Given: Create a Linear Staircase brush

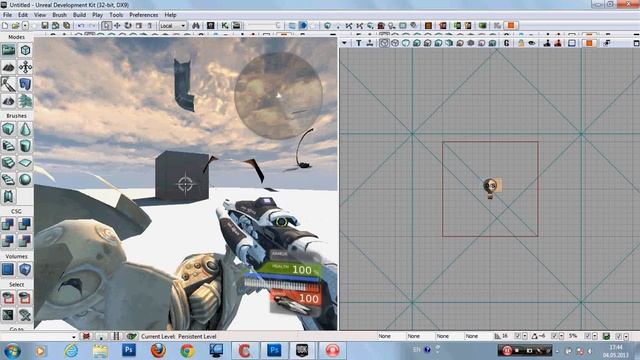Looking at the screenshot, I should coord(9,163).
